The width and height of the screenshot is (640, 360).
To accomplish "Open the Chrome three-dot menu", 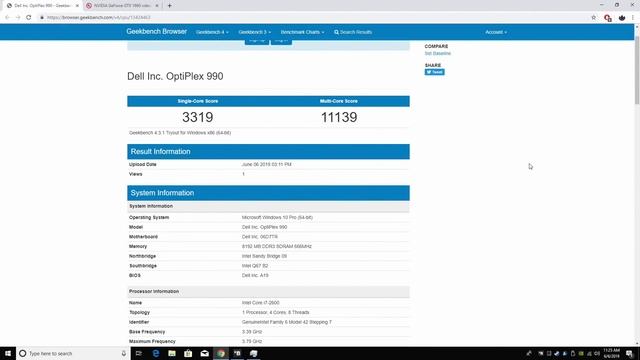I will coord(633,18).
